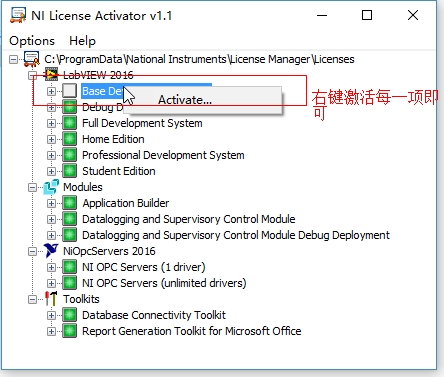Expand the DSC Module Debug Deployment node
This screenshot has height=377, width=444.
pyautogui.click(x=51, y=235)
